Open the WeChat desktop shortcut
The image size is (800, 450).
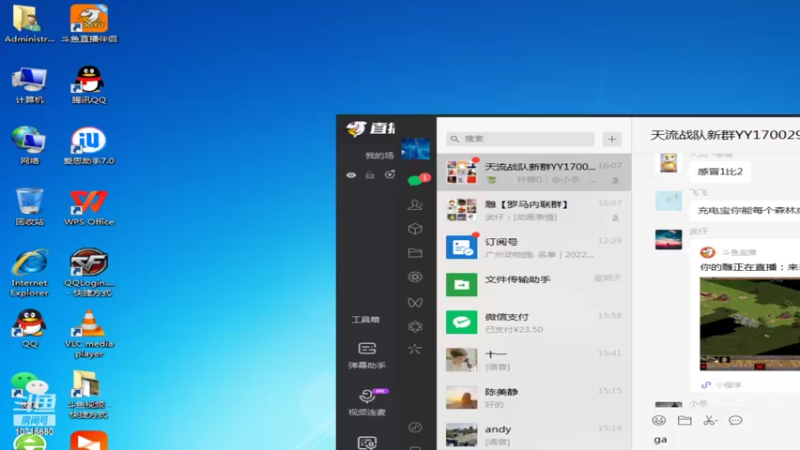pos(30,390)
